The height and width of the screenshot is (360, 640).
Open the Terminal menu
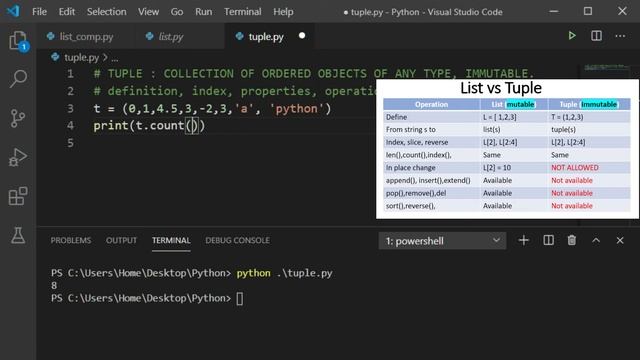(242, 12)
